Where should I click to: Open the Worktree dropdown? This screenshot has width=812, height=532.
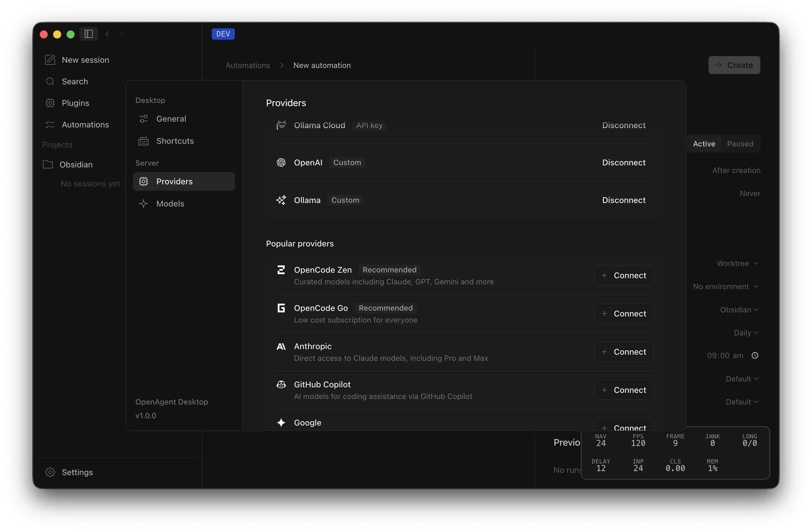[737, 263]
